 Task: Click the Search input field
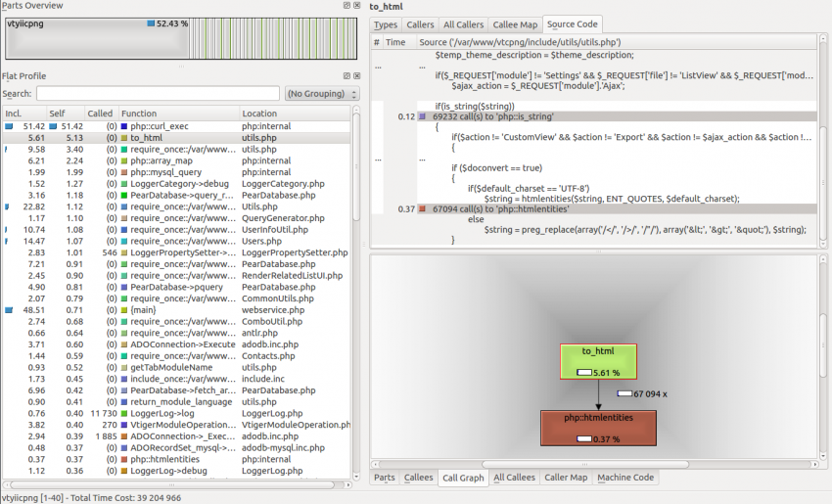pos(157,94)
